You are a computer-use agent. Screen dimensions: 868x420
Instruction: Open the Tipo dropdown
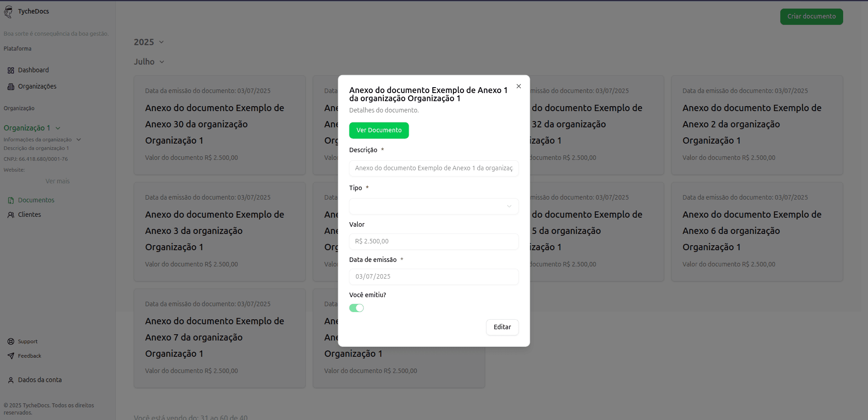(434, 206)
